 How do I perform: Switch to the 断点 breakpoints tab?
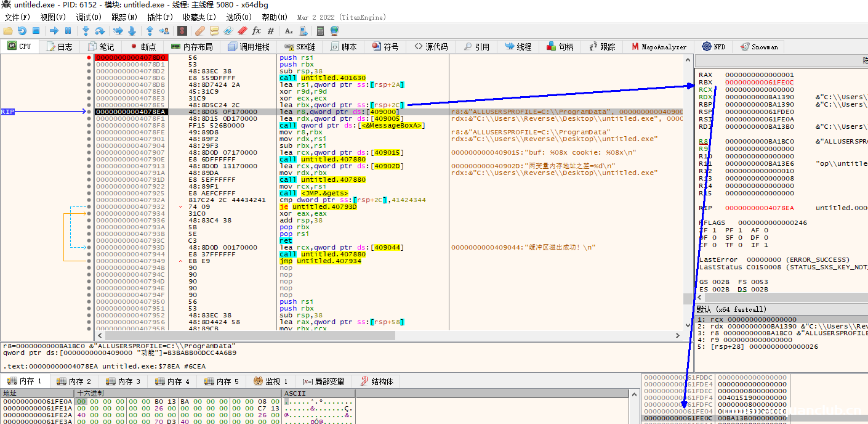tap(142, 47)
